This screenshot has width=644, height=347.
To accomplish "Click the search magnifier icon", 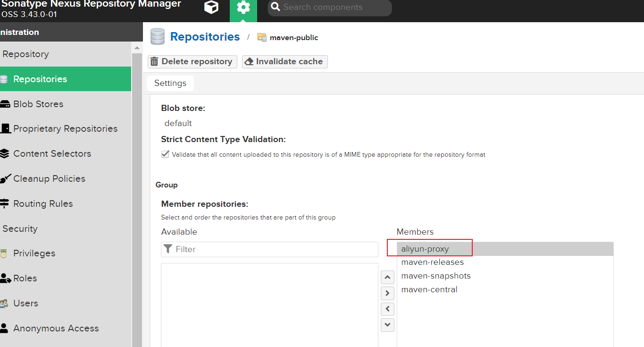I will 276,8.
